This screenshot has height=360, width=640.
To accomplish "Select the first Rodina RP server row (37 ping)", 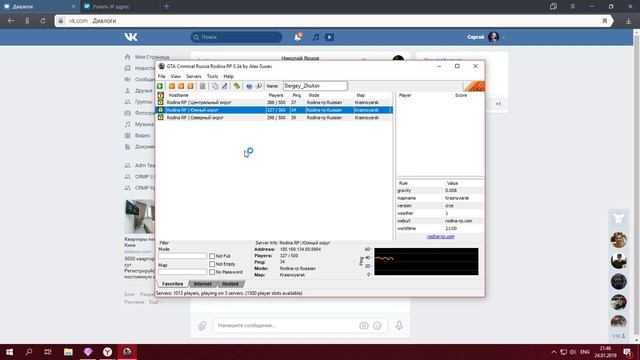I will point(274,102).
